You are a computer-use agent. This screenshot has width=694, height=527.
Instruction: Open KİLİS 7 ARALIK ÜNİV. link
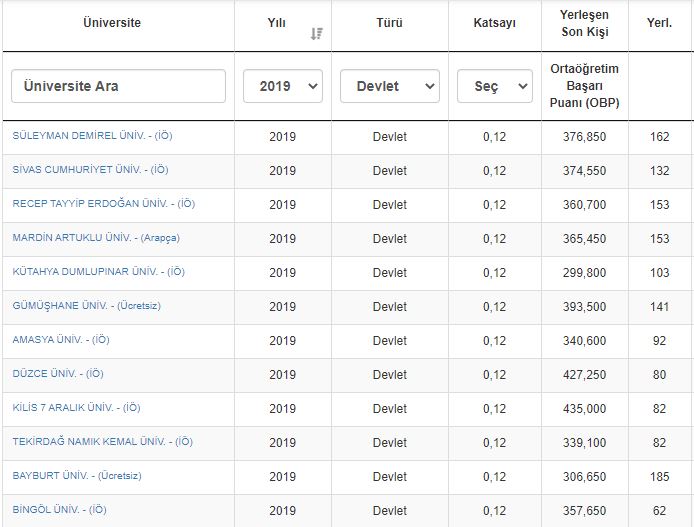[x=77, y=408]
